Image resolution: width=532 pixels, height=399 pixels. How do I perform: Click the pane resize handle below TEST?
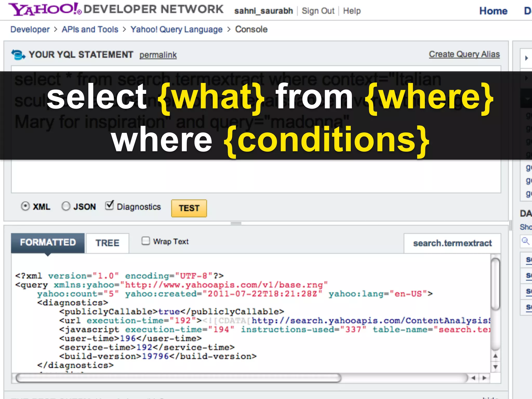point(236,223)
